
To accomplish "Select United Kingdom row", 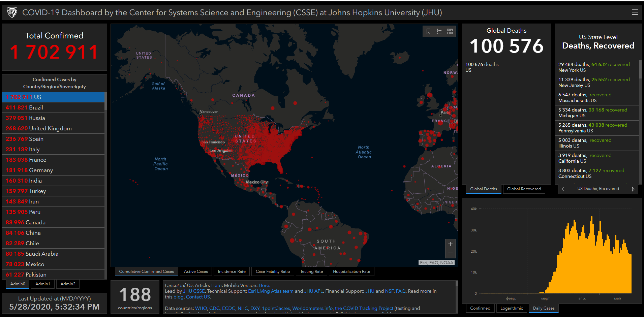I will coord(53,128).
